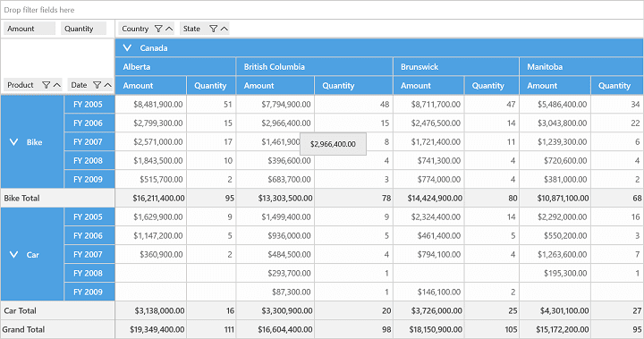Select the British Columbia column header
This screenshot has height=339, width=644.
coord(315,66)
